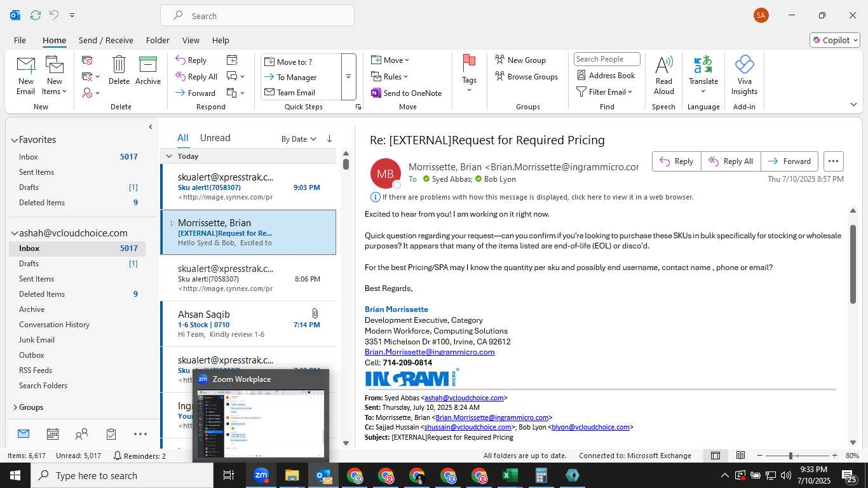Expand the Junk dropdown arrow
The image size is (868, 488).
[x=97, y=93]
